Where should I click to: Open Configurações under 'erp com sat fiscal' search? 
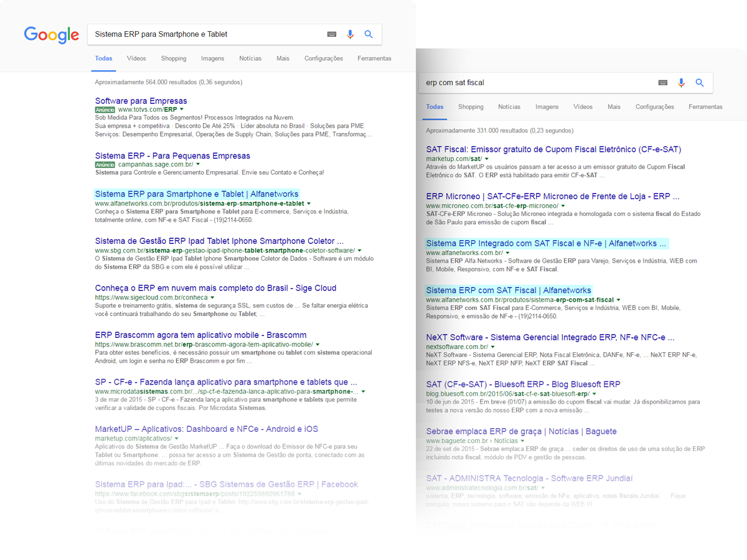(x=654, y=107)
